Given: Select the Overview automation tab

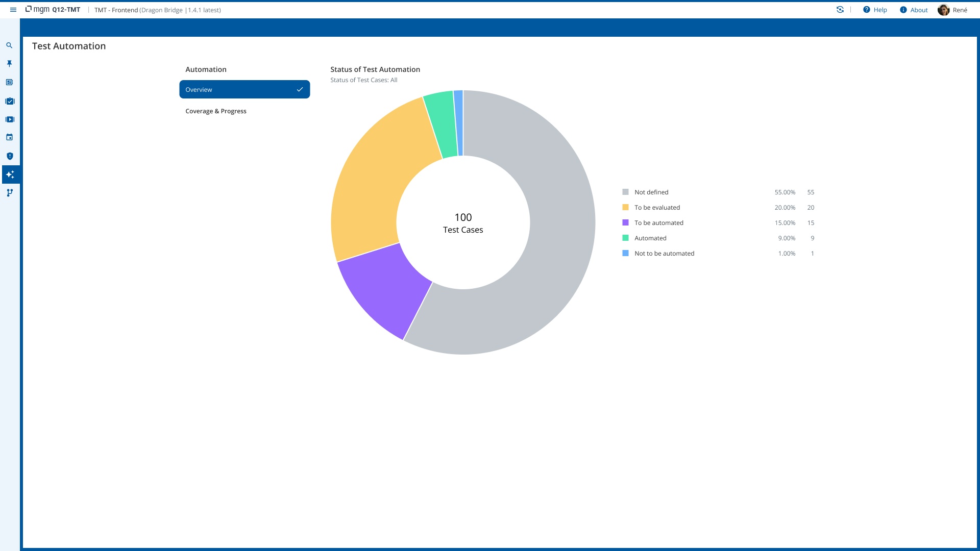Looking at the screenshot, I should 244,89.
